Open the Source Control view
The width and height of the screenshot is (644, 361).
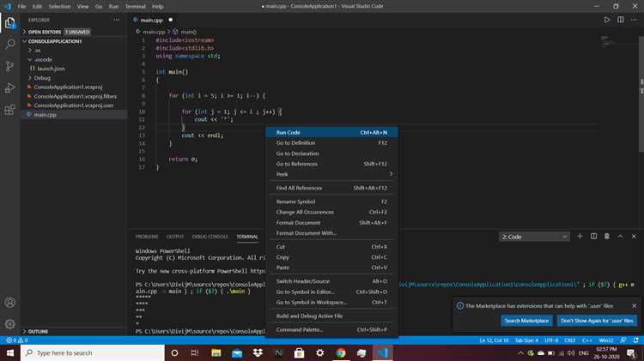(x=9, y=66)
